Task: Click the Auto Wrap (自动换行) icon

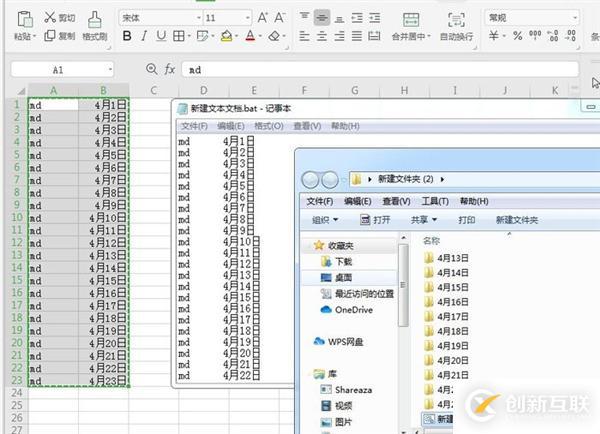Action: [456, 20]
